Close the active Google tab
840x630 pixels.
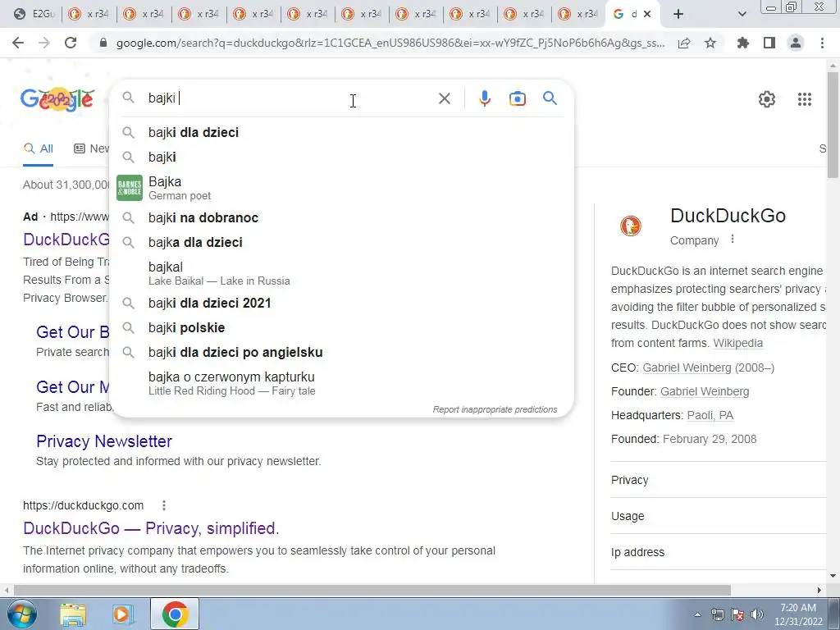pyautogui.click(x=647, y=15)
